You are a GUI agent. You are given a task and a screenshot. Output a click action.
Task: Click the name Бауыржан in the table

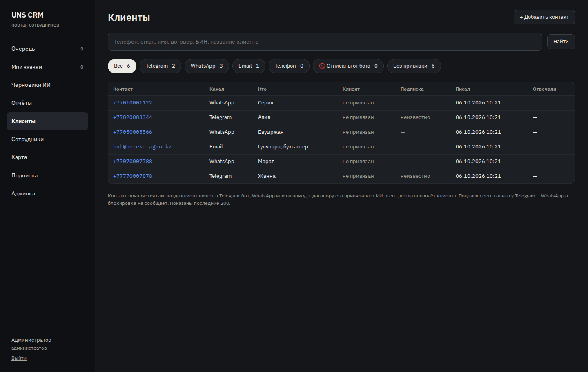[x=271, y=132]
